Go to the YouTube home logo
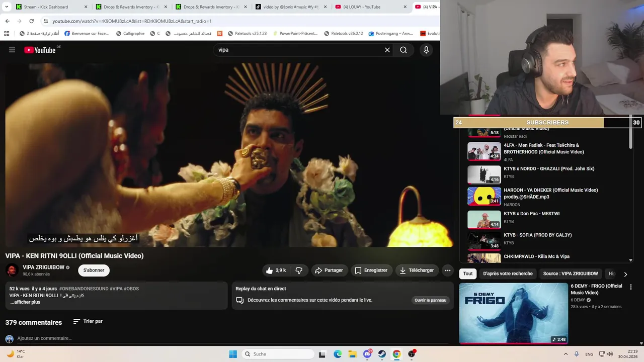The height and width of the screenshot is (362, 644). [x=40, y=50]
